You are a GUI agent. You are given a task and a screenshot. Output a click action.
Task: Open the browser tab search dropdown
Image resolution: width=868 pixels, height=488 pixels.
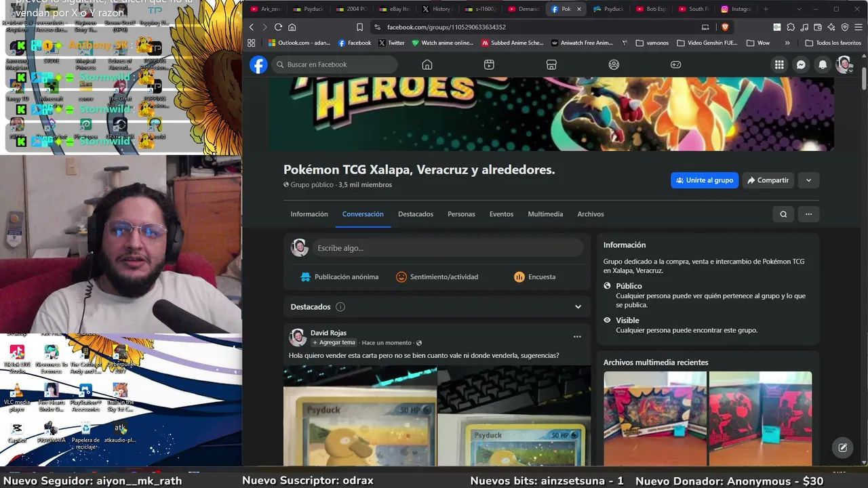tap(799, 9)
